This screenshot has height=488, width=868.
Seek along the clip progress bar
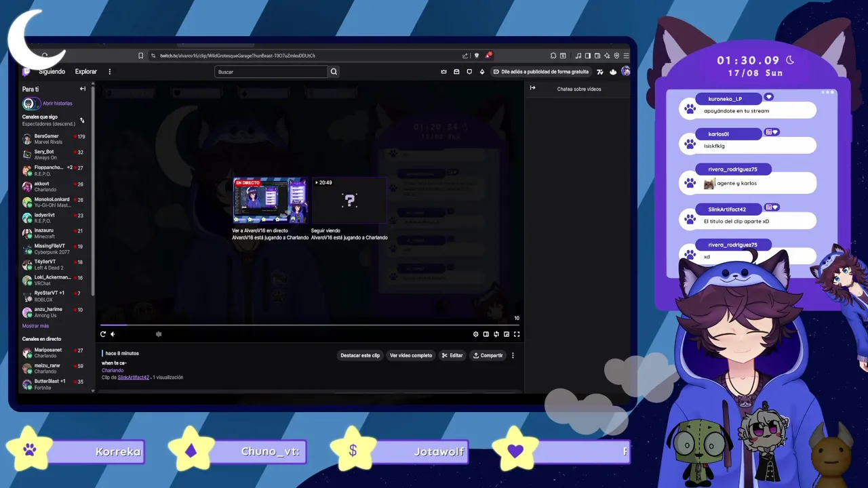310,325
